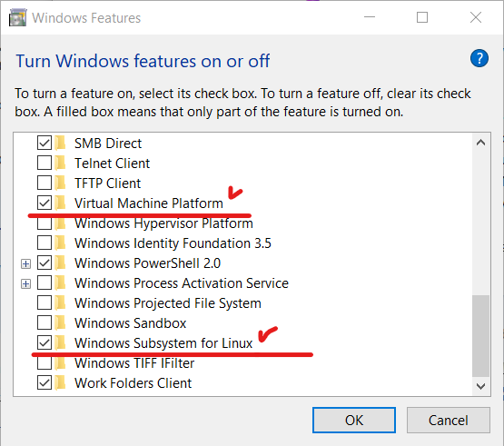The width and height of the screenshot is (504, 446).
Task: Select the Telnet Client label
Action: coord(113,164)
